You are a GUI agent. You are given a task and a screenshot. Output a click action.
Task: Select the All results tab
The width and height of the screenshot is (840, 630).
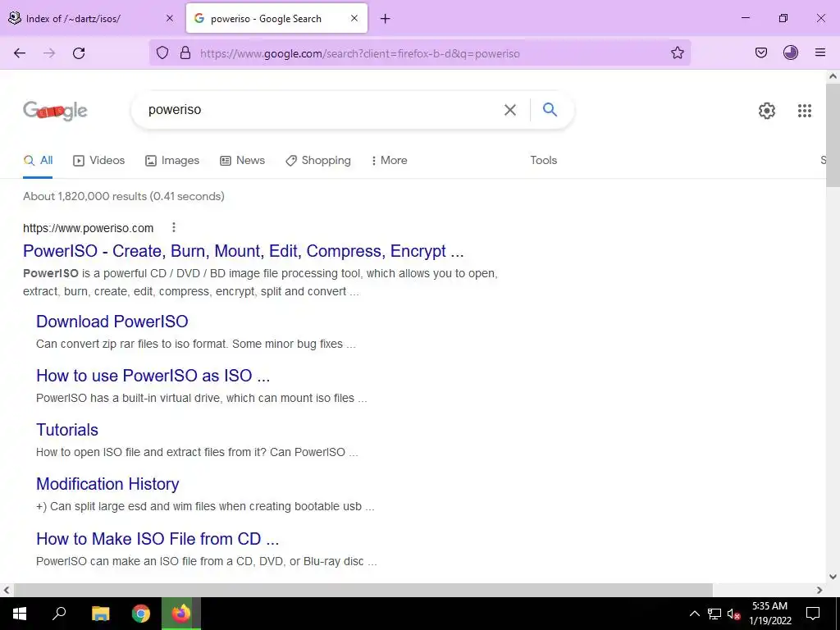click(x=38, y=160)
